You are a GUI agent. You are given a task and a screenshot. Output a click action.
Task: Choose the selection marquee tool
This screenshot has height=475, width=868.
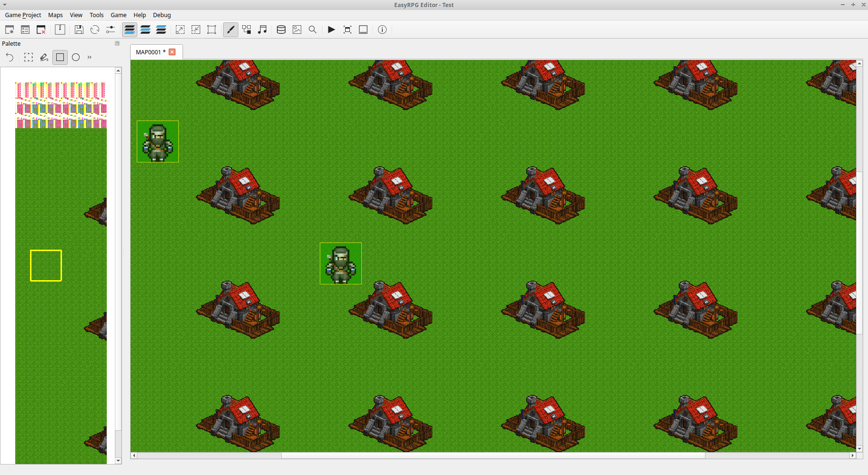[29, 57]
